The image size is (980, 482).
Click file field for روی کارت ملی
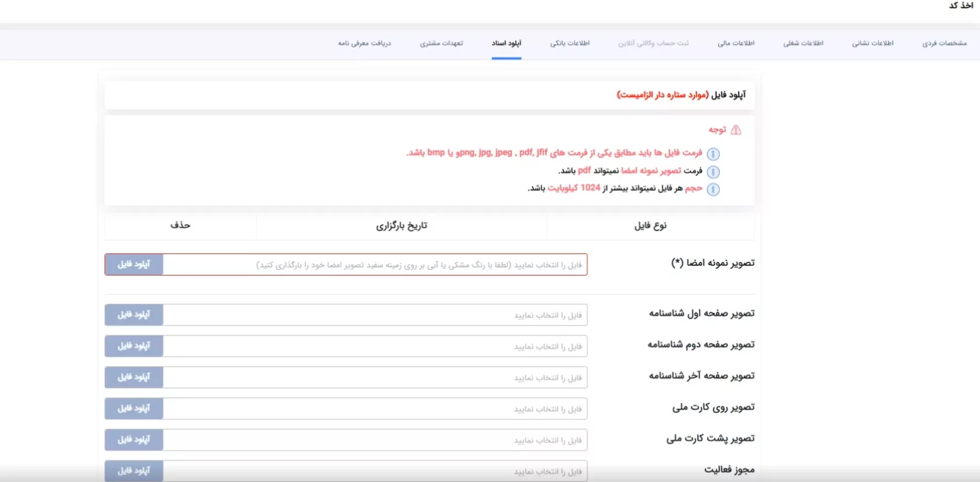pos(375,409)
